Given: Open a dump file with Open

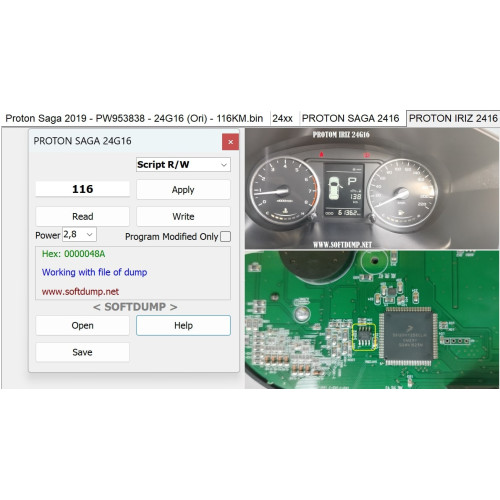Looking at the screenshot, I should coord(82,325).
